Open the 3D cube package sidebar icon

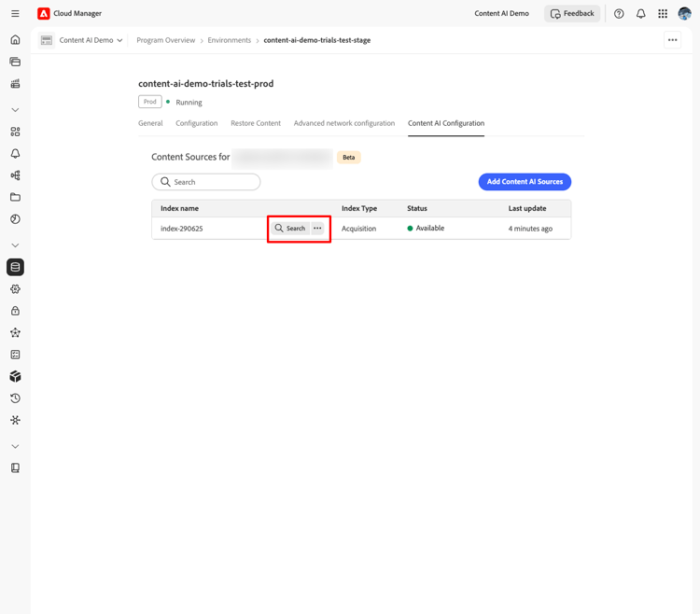click(15, 377)
